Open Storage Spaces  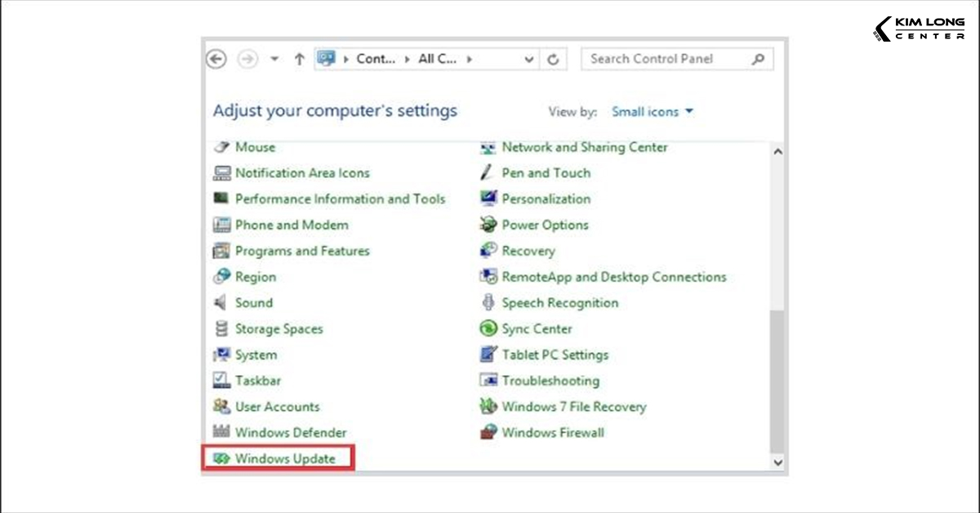pyautogui.click(x=279, y=328)
